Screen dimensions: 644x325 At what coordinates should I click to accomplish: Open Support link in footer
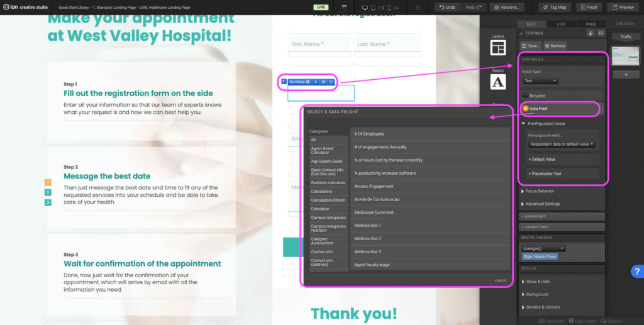[611, 321]
